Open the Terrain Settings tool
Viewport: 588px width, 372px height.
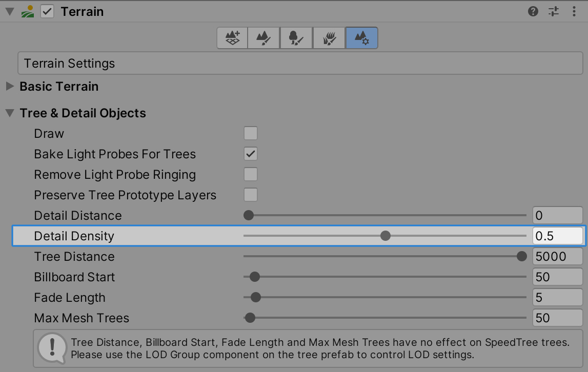click(361, 37)
